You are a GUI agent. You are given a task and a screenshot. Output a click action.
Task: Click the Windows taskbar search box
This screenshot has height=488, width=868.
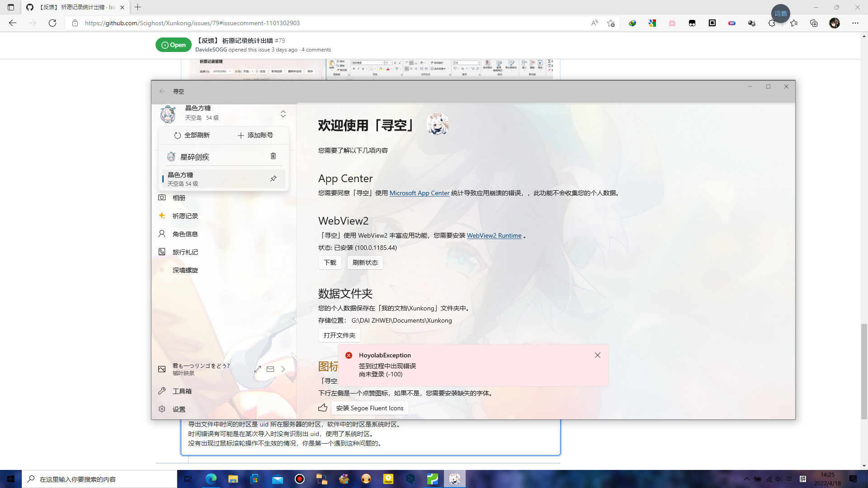coord(99,479)
